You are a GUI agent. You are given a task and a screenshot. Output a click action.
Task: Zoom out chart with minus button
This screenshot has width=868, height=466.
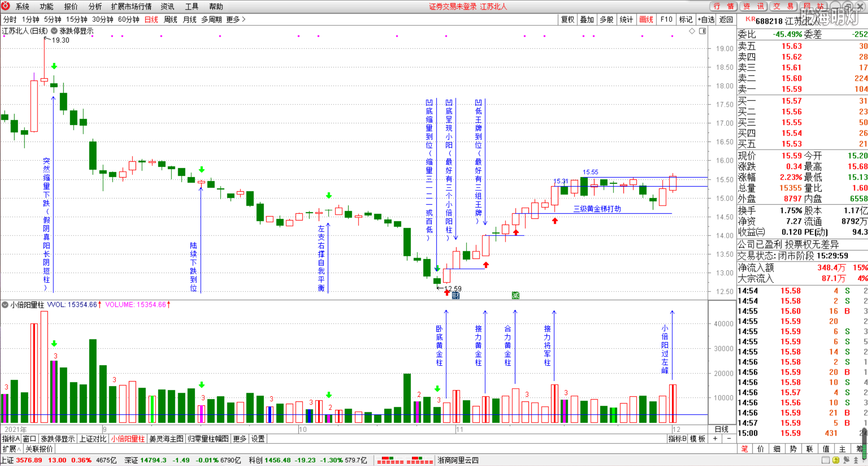pyautogui.click(x=729, y=438)
